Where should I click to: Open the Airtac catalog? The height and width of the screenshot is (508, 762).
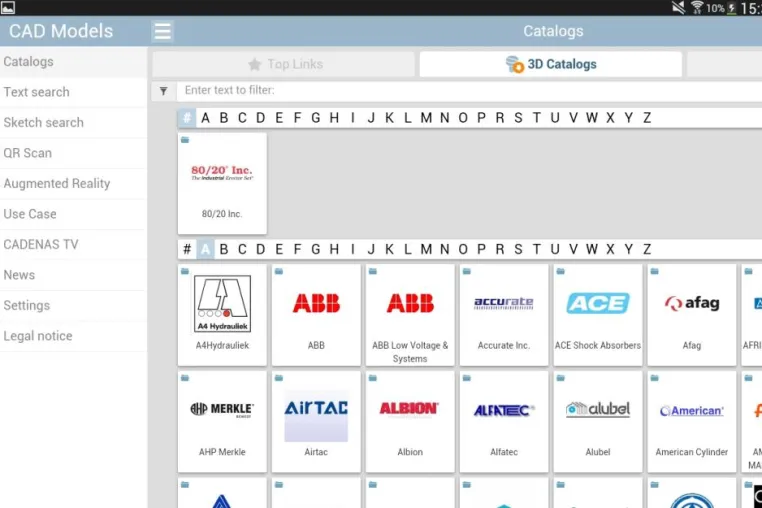click(x=316, y=422)
